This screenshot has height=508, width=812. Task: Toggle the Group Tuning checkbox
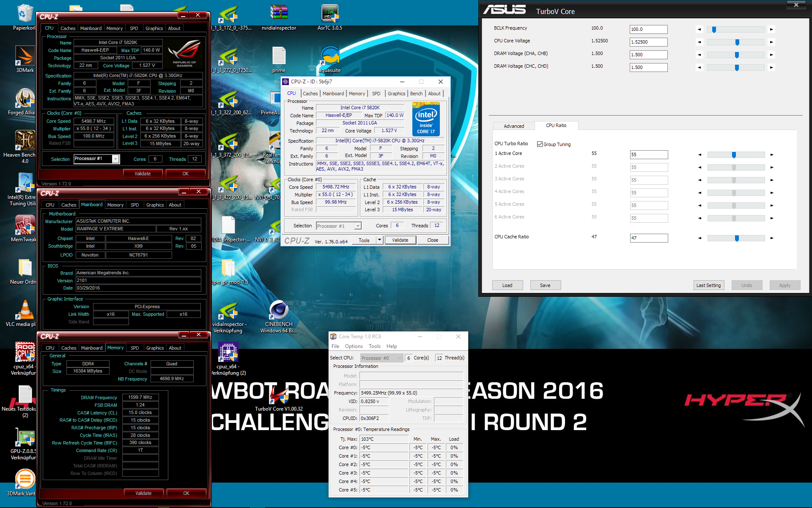click(540, 144)
